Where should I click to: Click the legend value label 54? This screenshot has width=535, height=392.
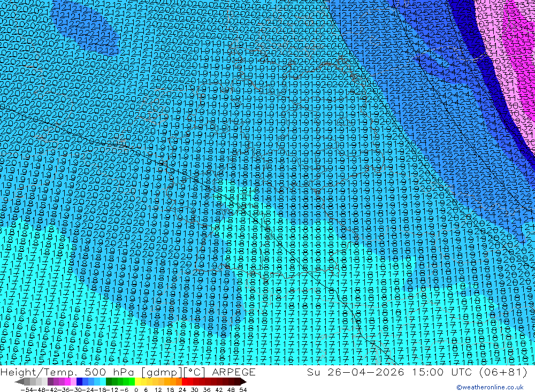pos(243,390)
